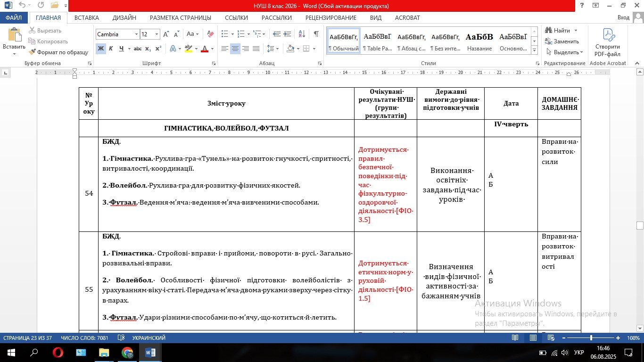Toggle center alignment button
The width and height of the screenshot is (644, 362).
point(235,49)
